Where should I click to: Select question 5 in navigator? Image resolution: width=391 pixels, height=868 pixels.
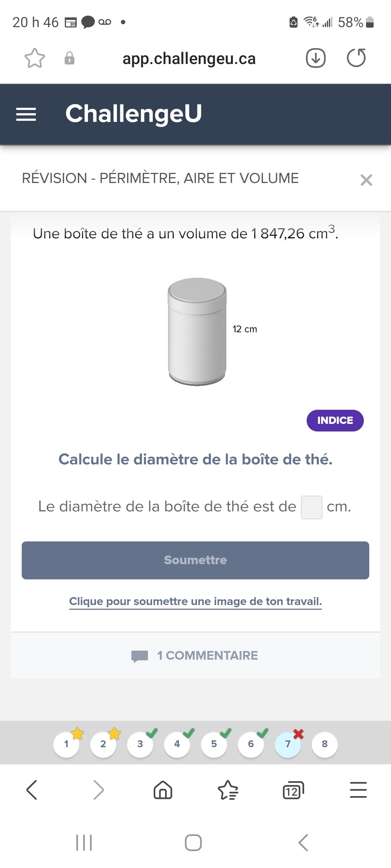click(x=214, y=744)
